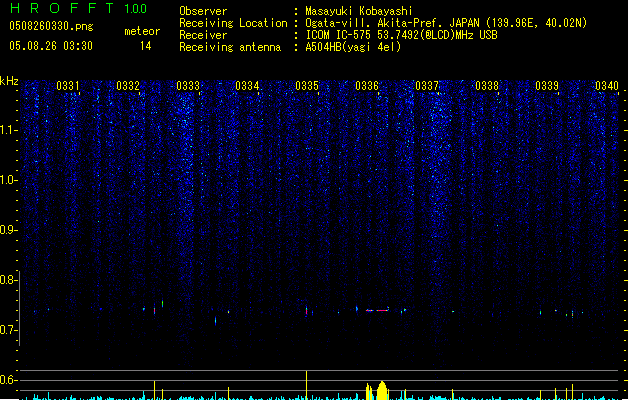Click the 0333 time marker

[x=188, y=86]
